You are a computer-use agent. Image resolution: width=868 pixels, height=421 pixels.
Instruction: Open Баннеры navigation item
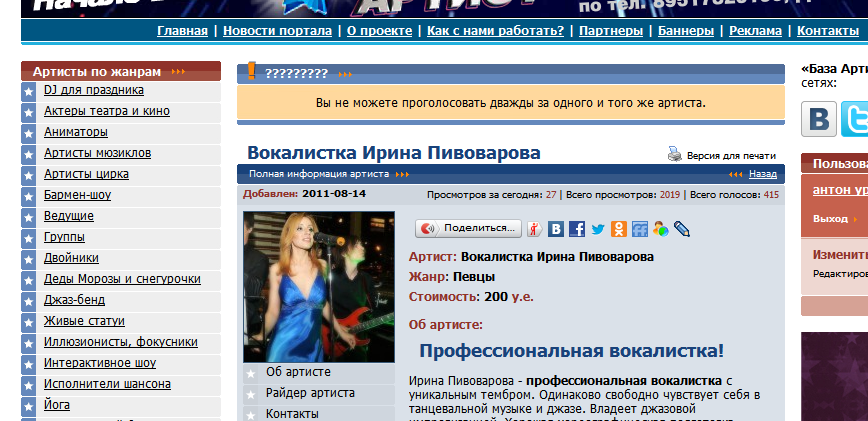[686, 30]
